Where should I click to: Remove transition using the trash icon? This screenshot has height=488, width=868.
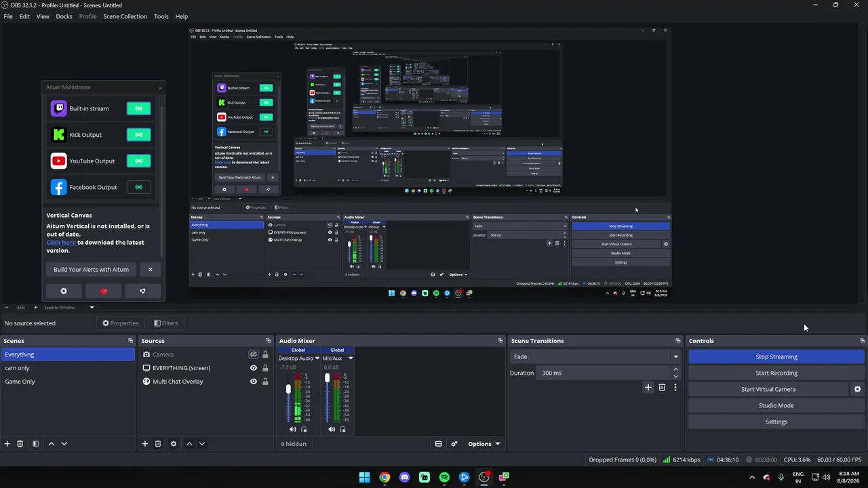[662, 388]
